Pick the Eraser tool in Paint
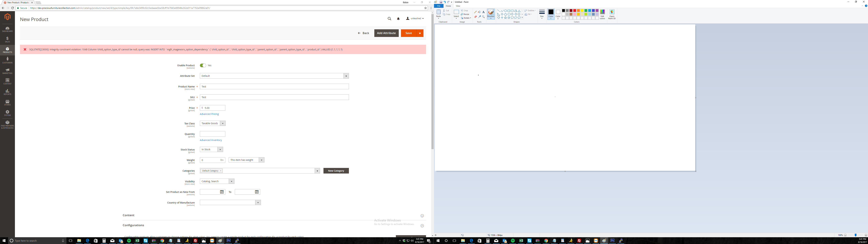This screenshot has width=868, height=244. pyautogui.click(x=475, y=17)
